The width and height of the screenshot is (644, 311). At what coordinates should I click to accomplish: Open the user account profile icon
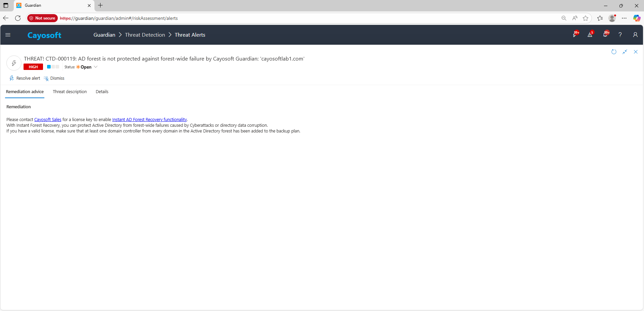click(635, 35)
